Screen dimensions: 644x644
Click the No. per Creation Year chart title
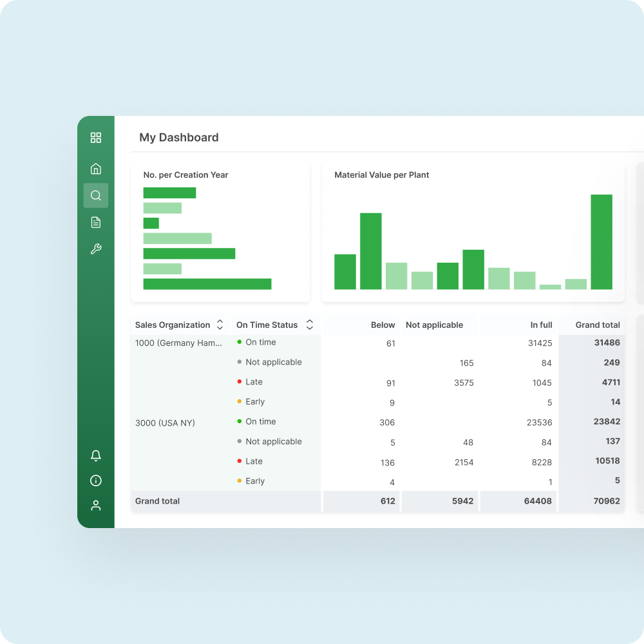pos(185,175)
